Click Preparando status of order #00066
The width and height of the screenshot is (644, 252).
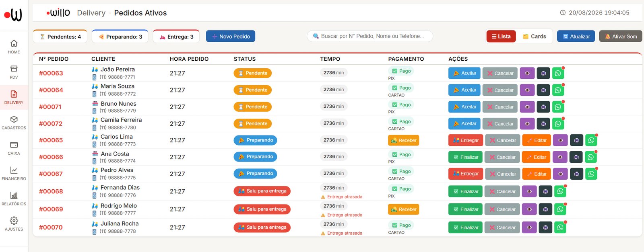point(255,157)
